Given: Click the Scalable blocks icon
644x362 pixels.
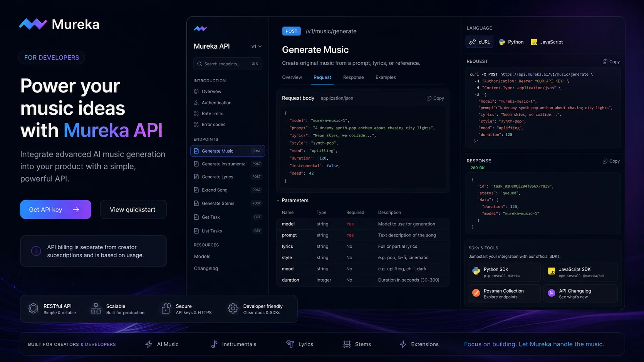Looking at the screenshot, I should (96, 309).
